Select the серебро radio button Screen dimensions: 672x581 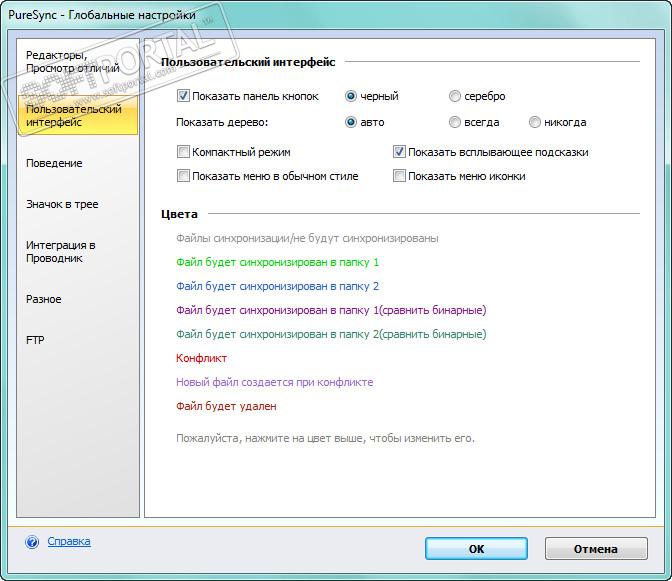(x=454, y=96)
